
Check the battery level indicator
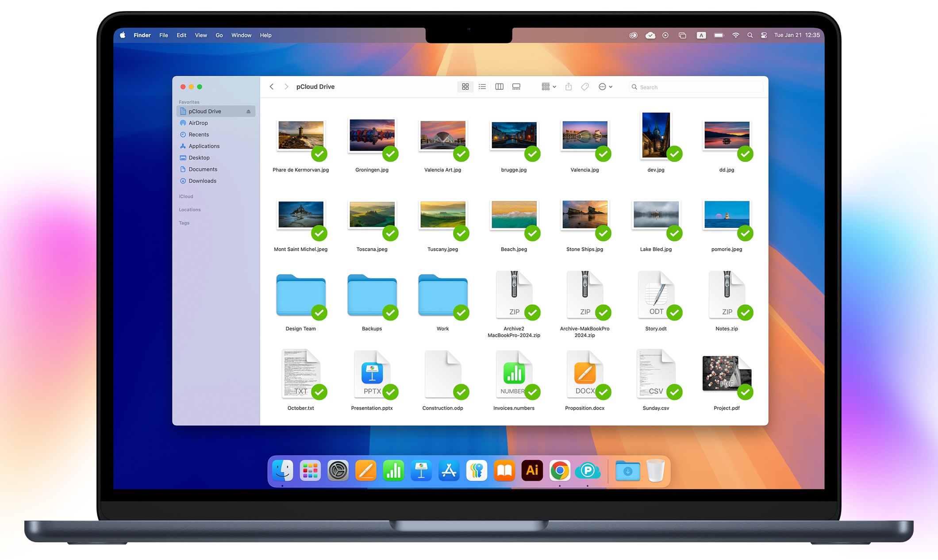tap(719, 35)
